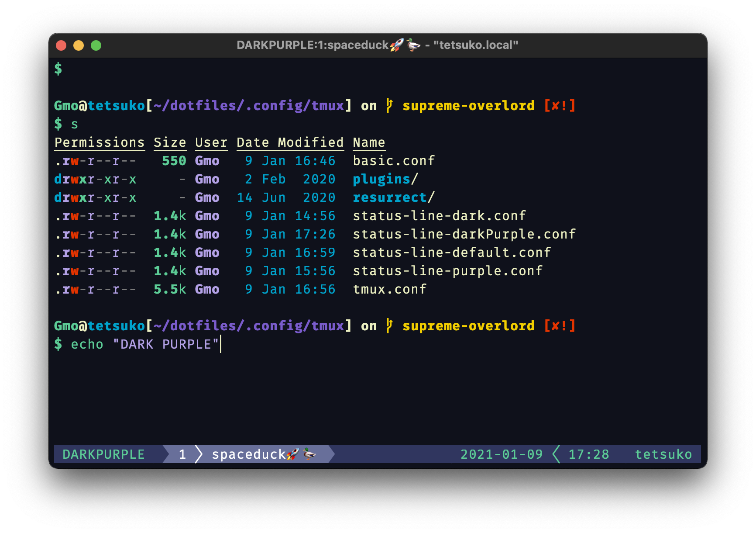756x533 pixels.
Task: Click the command 'echo "DARK PURPLE"' input line
Action: click(144, 344)
